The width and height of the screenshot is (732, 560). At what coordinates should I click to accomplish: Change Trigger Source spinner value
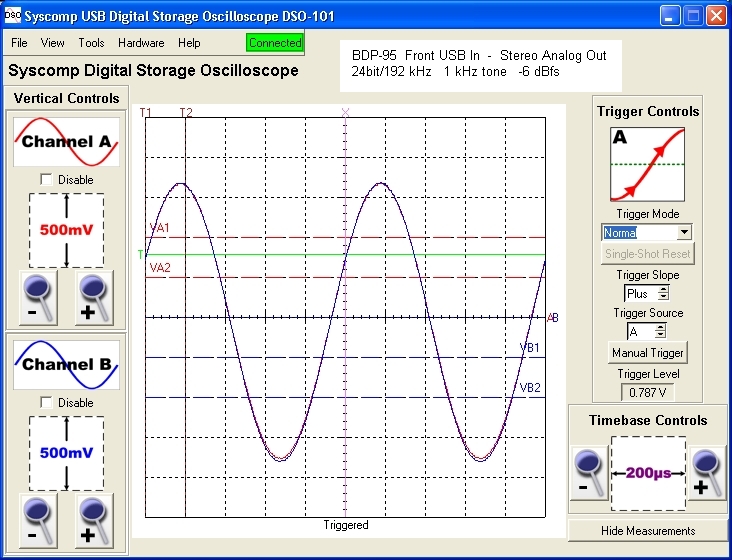click(658, 331)
